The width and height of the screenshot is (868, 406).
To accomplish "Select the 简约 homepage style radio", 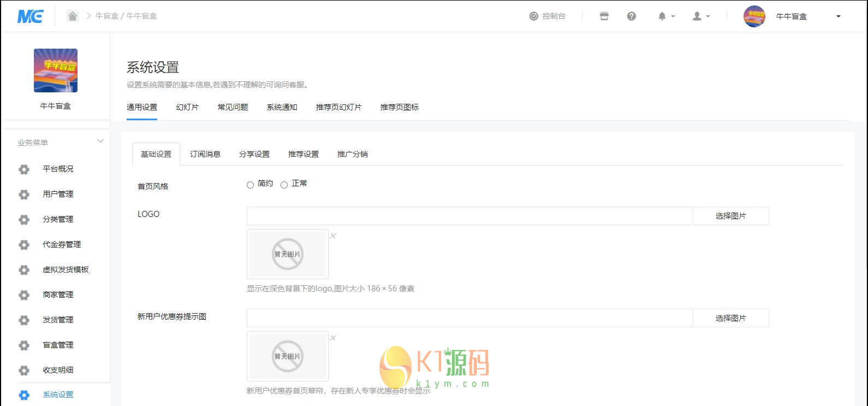I will [250, 185].
